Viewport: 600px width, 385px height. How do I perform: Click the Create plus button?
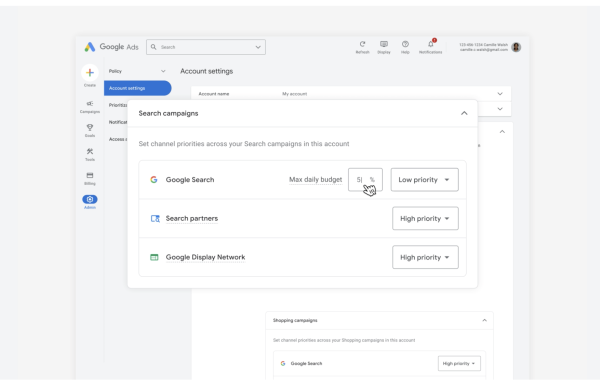click(x=90, y=73)
